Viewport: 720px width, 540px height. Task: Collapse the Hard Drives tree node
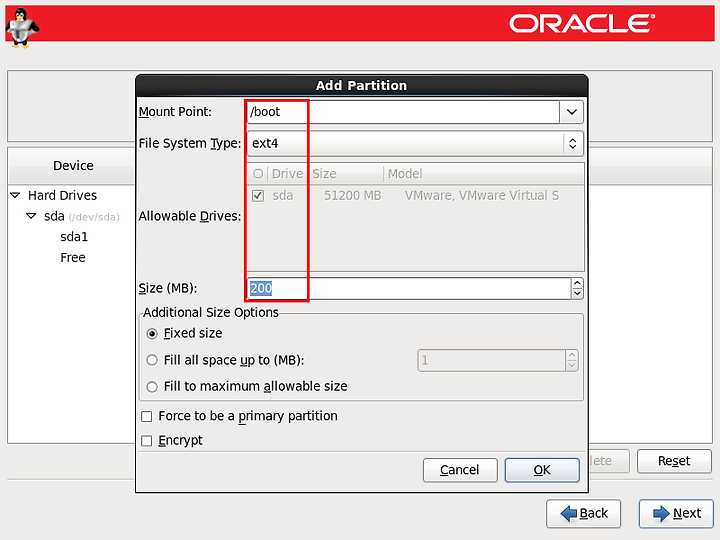(x=15, y=196)
